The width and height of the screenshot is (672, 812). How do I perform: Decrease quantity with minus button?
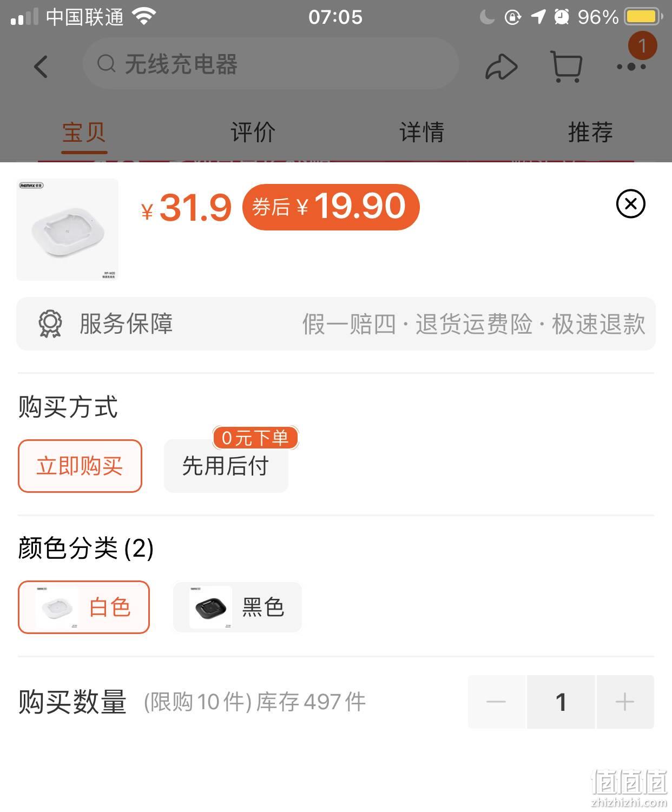click(x=496, y=702)
